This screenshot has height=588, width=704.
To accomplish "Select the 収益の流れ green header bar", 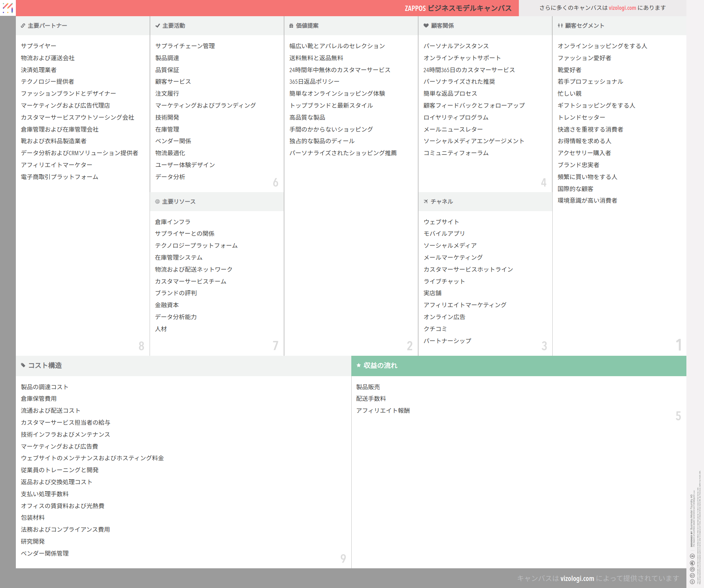I will [518, 366].
